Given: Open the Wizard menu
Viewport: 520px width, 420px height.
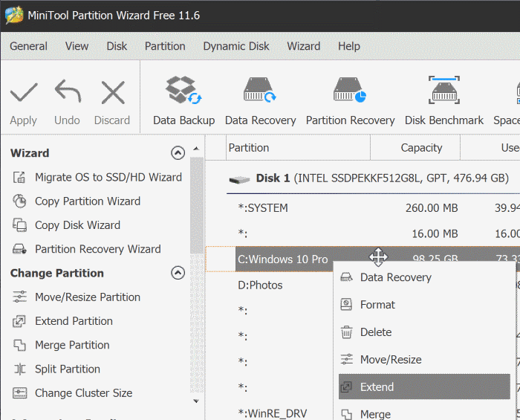Looking at the screenshot, I should (303, 46).
